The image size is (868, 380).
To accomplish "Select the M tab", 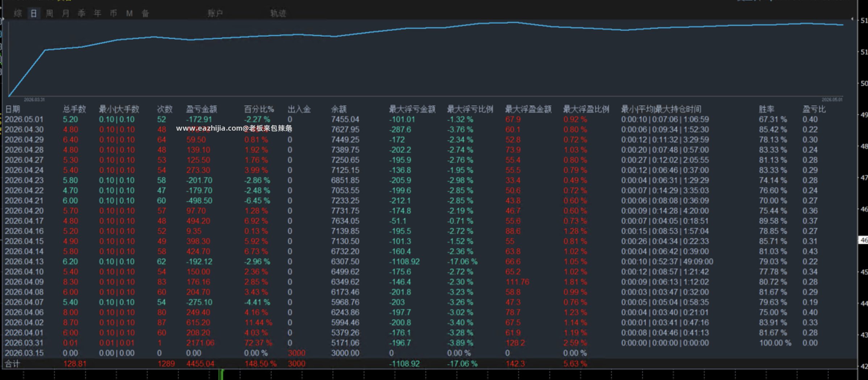I will point(129,13).
